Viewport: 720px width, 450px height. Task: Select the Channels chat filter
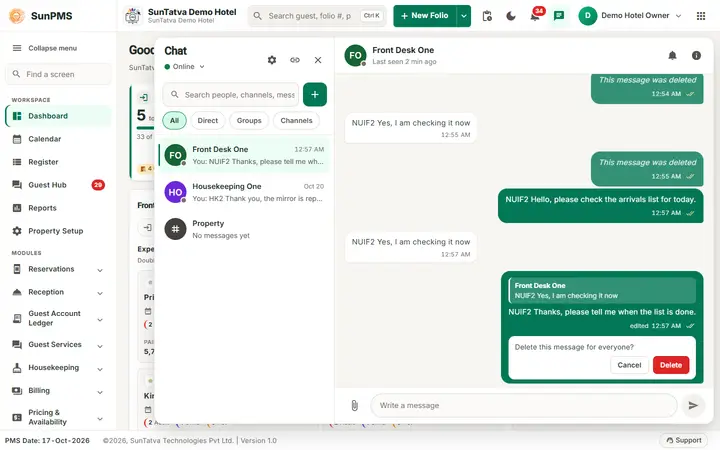[x=296, y=120]
